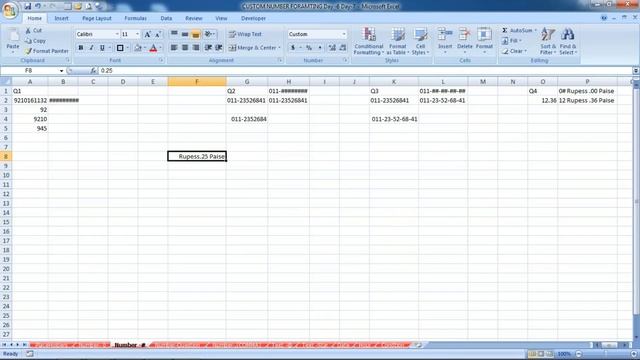
Task: Toggle italic formatting
Action: point(91,48)
